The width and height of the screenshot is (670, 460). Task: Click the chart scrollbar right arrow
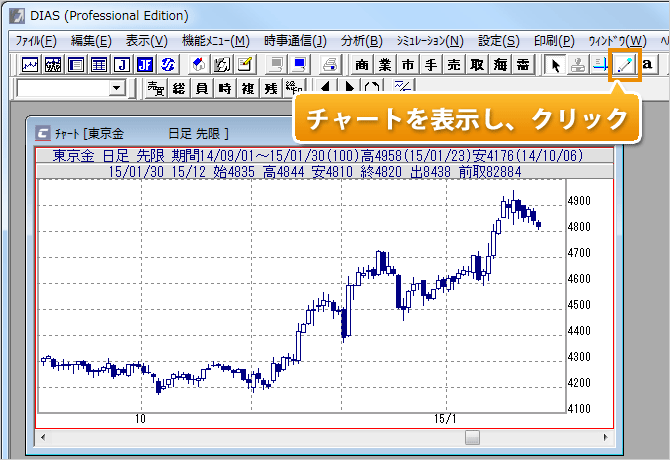coord(602,437)
